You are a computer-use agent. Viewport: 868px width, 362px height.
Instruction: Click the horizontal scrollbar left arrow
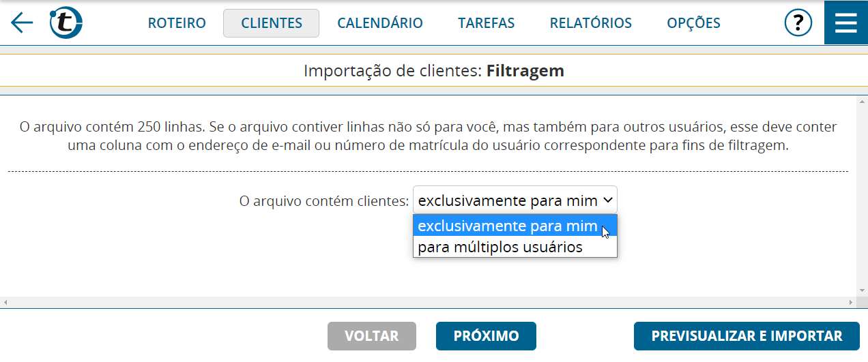(x=5, y=302)
